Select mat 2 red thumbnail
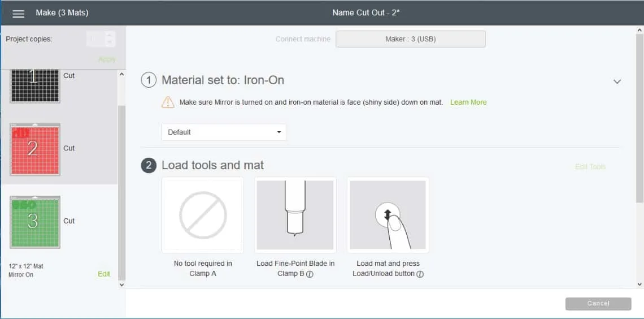644x319 pixels. [x=35, y=150]
